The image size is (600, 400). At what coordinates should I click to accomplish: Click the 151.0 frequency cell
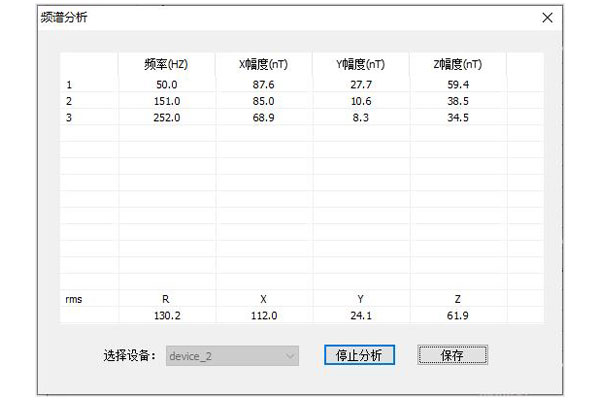pos(166,101)
